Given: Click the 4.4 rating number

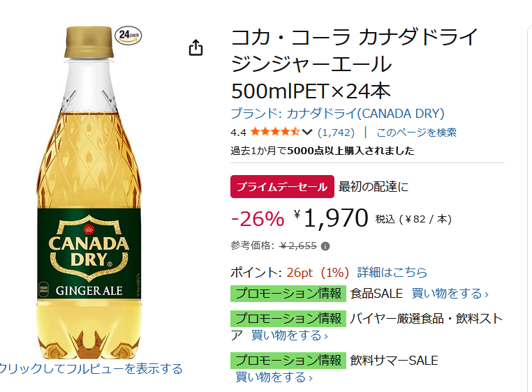Looking at the screenshot, I should click(238, 132).
